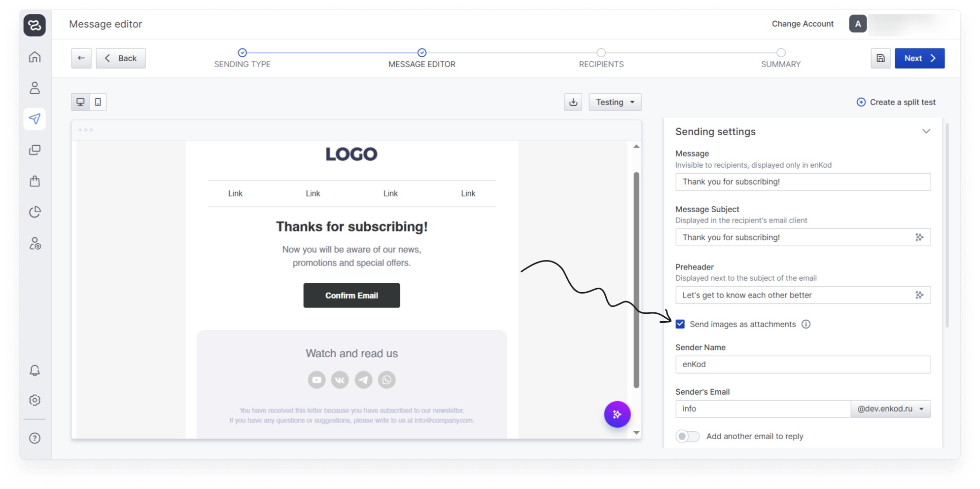The image size is (980, 489).
Task: Open the notifications bell icon
Action: pyautogui.click(x=35, y=371)
